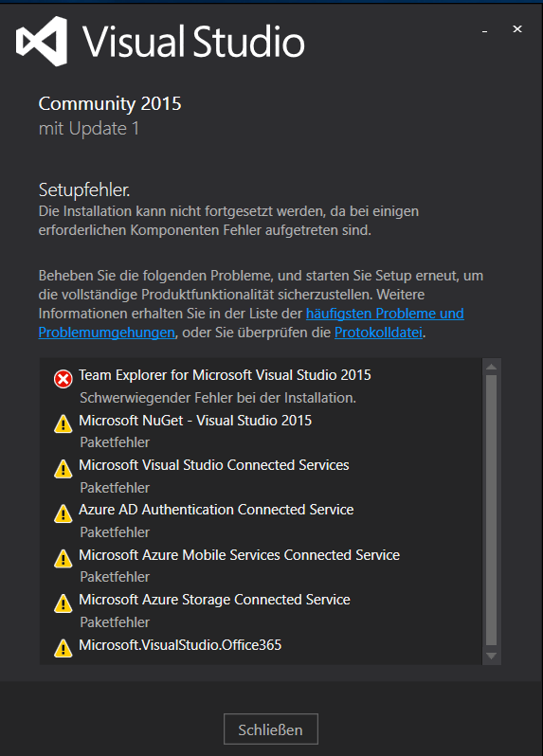Click the warning icon beside Azure Storage Connected Service

[x=63, y=603]
